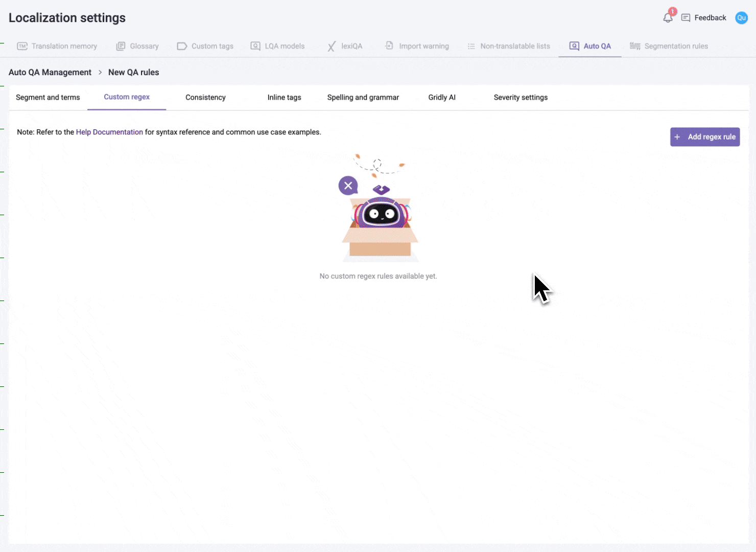Click the Segmentation rules icon
The width and height of the screenshot is (756, 552).
[x=635, y=46]
